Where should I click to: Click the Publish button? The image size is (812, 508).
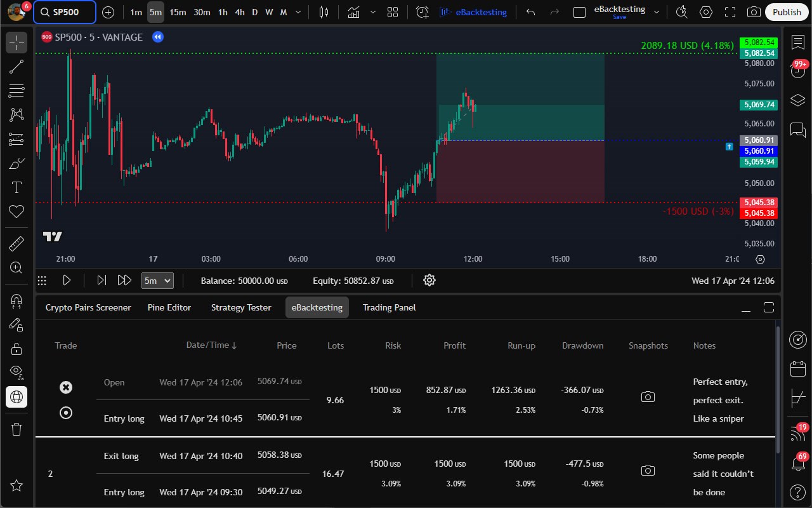point(787,12)
